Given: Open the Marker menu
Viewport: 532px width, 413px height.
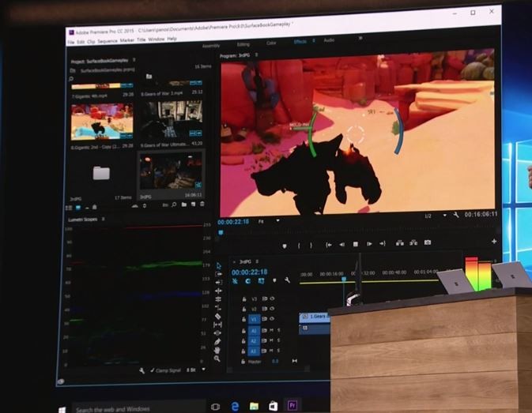Looking at the screenshot, I should (127, 40).
